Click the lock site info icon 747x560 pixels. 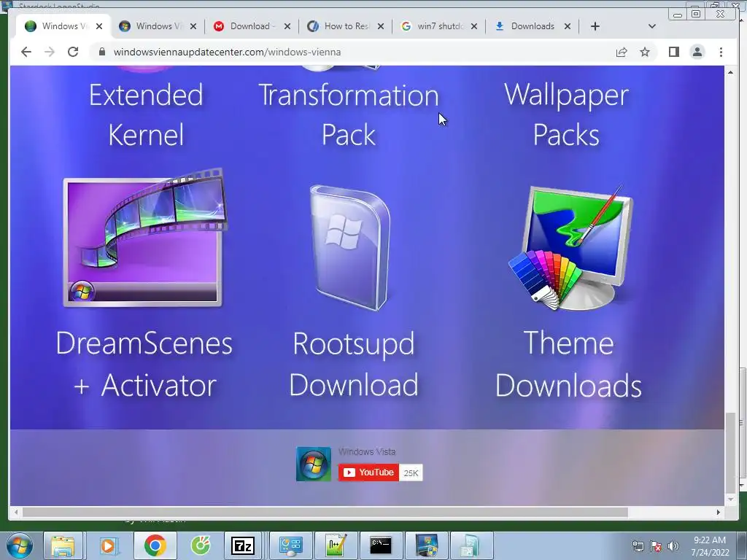(x=102, y=52)
